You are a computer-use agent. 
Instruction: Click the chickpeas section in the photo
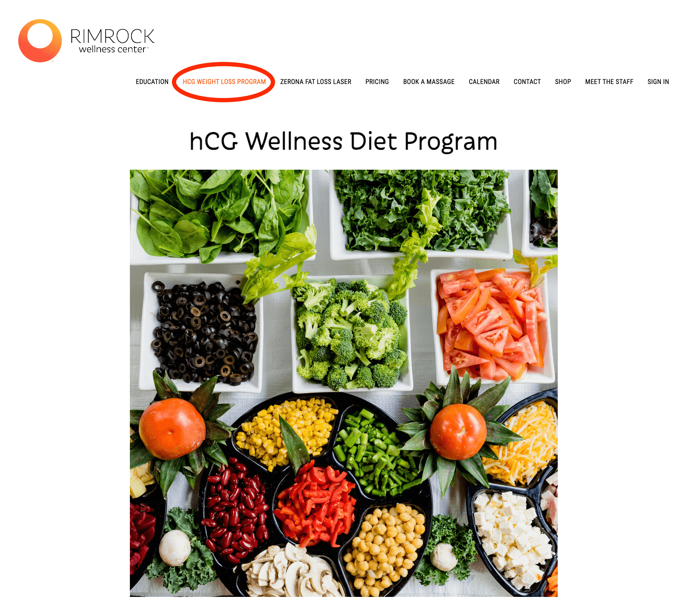coord(384,548)
